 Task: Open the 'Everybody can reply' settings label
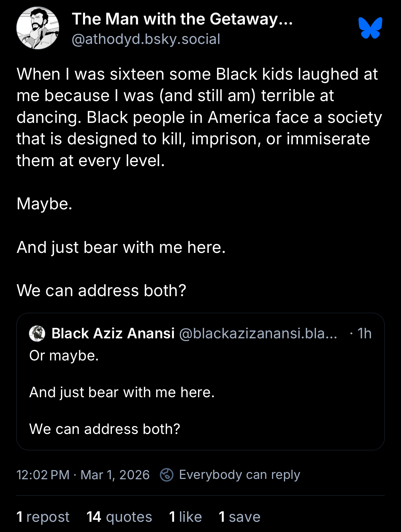coord(239,474)
